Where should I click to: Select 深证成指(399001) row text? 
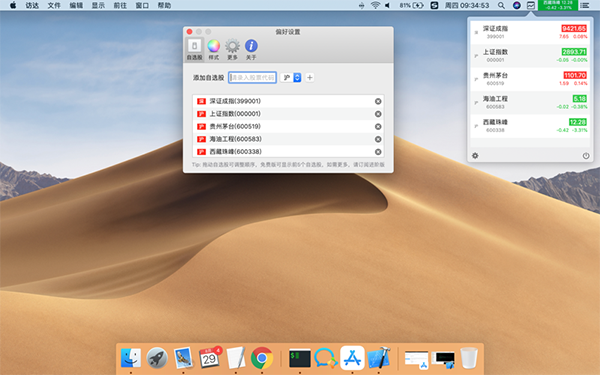[x=235, y=101]
